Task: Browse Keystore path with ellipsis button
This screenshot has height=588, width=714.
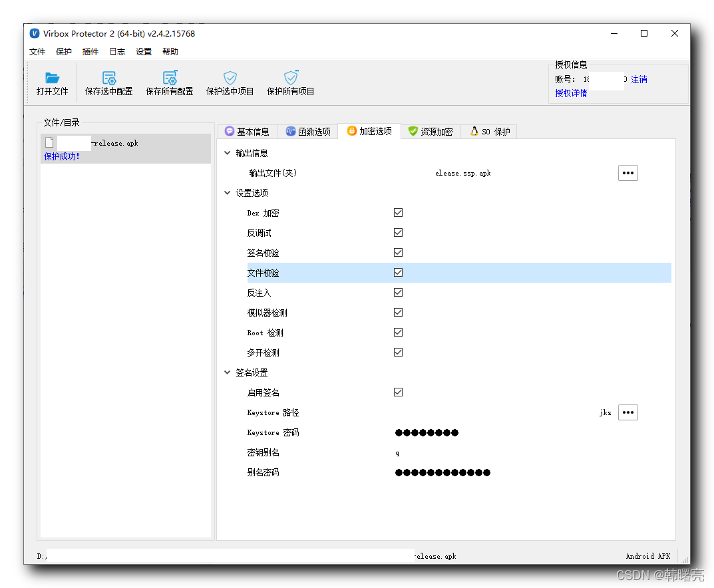Action: (628, 412)
